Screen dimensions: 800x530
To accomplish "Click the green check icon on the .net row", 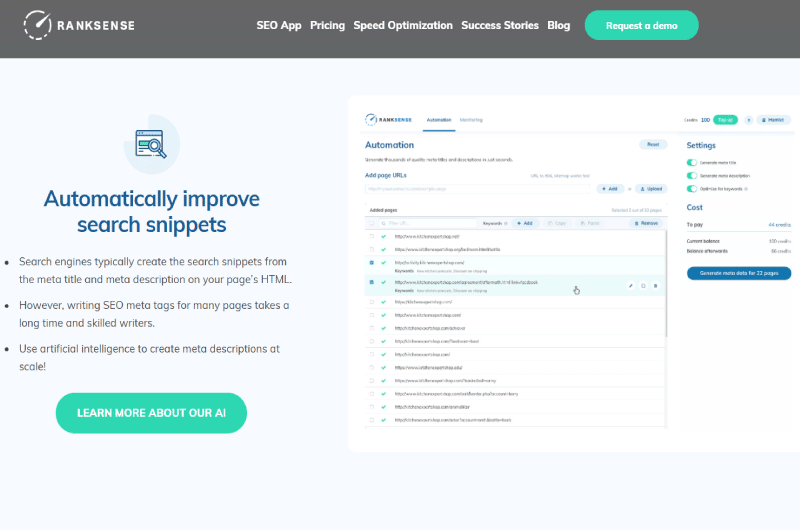I will pyautogui.click(x=384, y=237).
